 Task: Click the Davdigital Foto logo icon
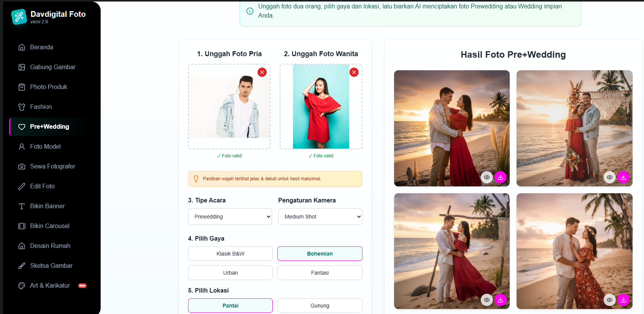pyautogui.click(x=19, y=17)
